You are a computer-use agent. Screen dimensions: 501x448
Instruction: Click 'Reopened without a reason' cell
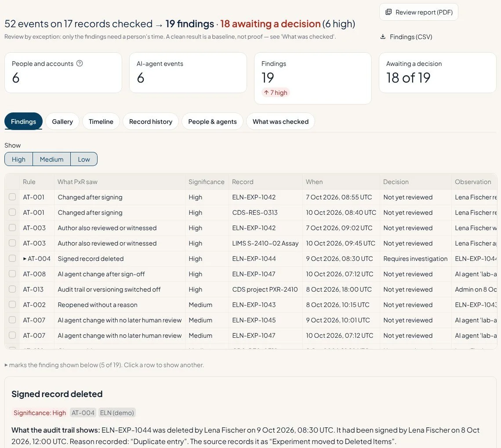coord(120,305)
